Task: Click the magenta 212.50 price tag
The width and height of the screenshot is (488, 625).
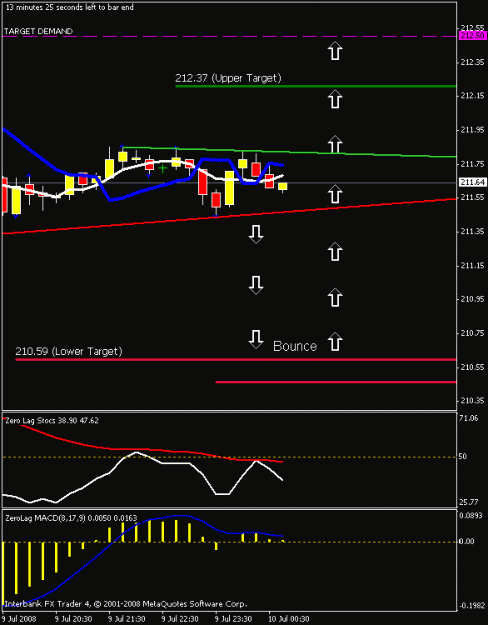Action: 473,36
